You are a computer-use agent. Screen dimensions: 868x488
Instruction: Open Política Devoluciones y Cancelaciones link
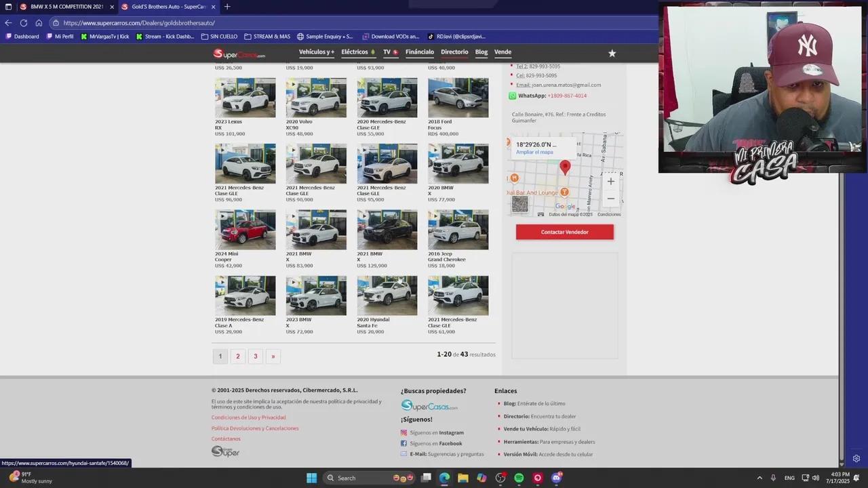click(255, 428)
